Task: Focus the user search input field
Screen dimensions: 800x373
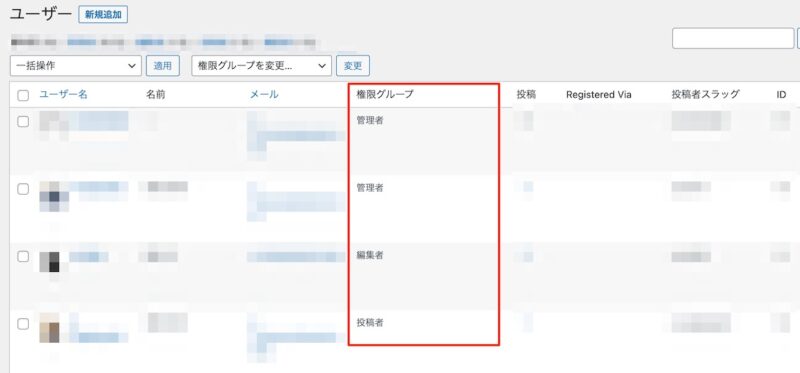Action: 733,38
